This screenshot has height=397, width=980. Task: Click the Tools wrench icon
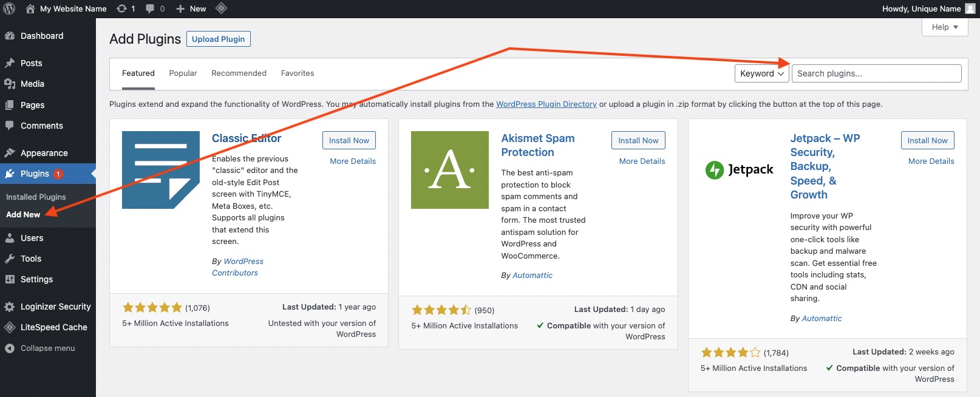[x=10, y=259]
